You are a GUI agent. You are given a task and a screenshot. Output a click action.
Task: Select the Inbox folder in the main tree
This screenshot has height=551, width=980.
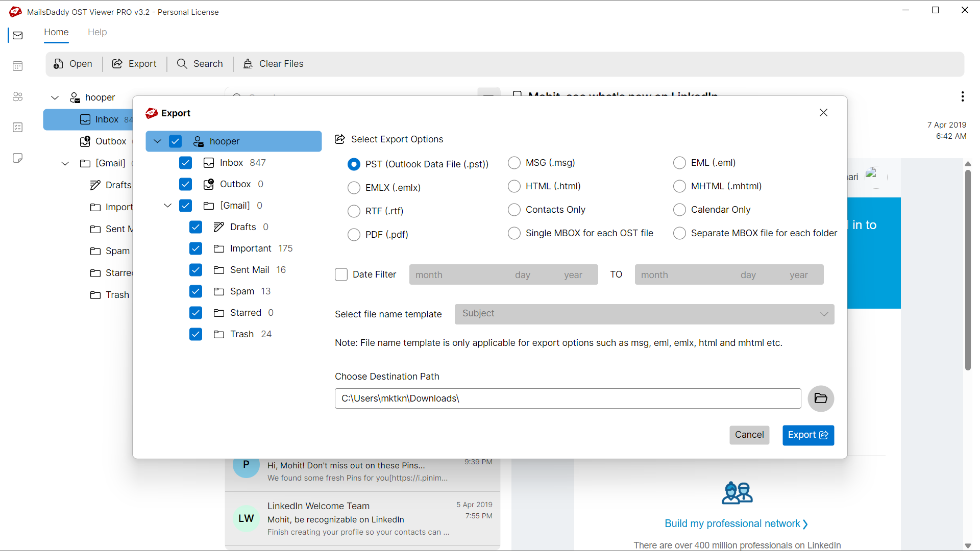(88, 119)
